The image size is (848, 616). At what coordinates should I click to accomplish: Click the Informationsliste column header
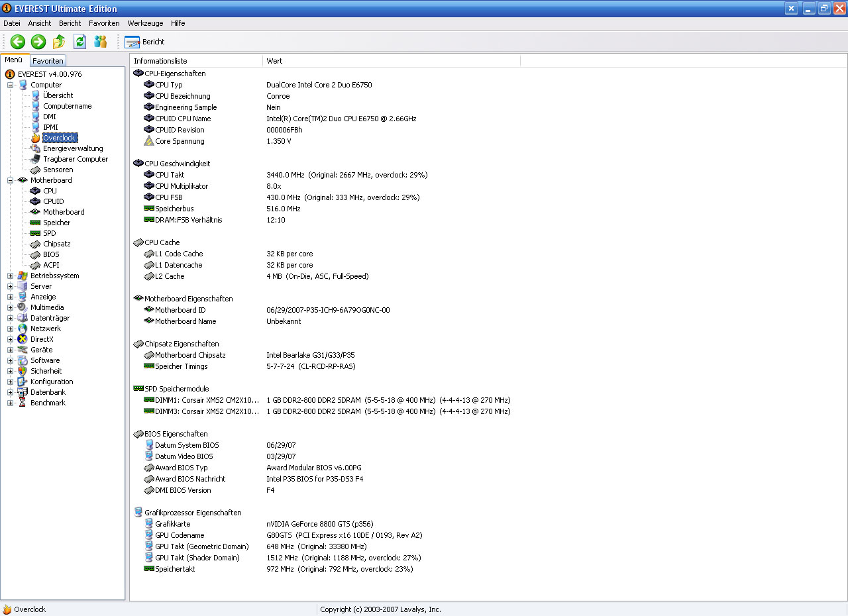pos(196,61)
